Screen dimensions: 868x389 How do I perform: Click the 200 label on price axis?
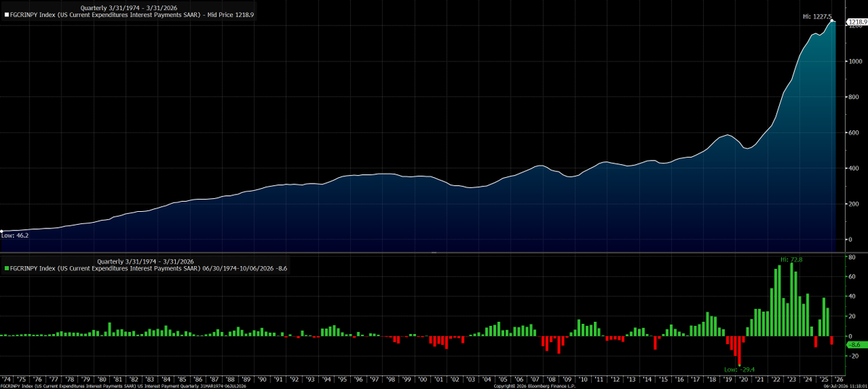click(x=854, y=204)
